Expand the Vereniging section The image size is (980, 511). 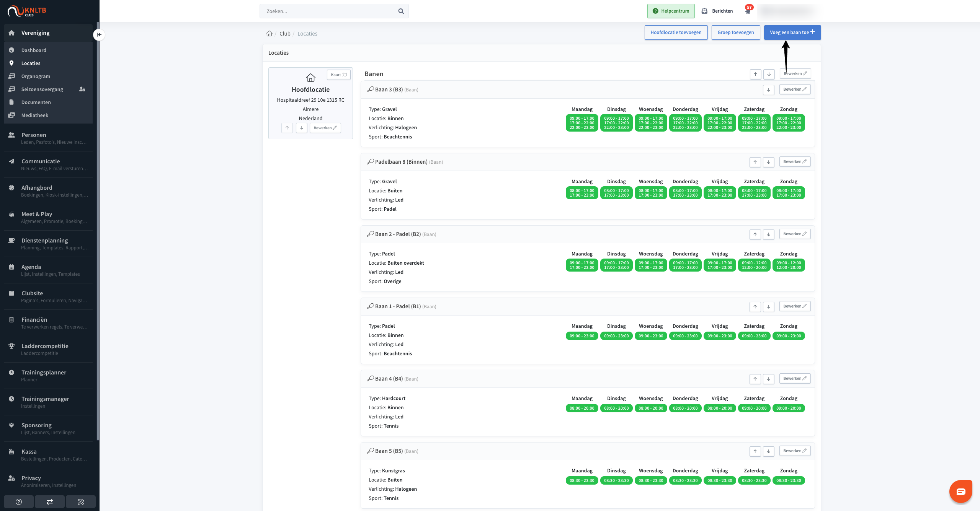click(x=48, y=33)
